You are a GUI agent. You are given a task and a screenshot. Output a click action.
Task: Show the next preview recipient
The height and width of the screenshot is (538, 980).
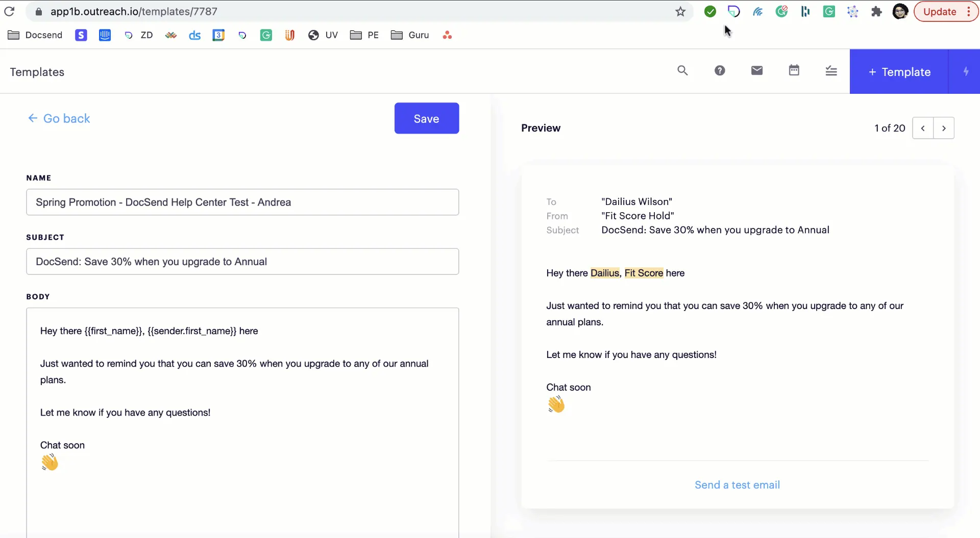point(944,128)
